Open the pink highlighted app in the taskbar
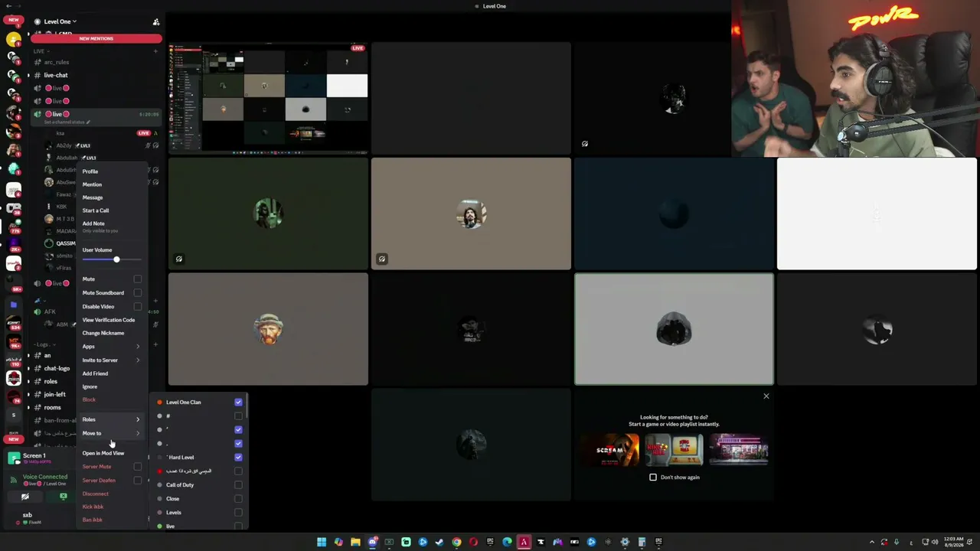980x551 pixels. (524, 543)
